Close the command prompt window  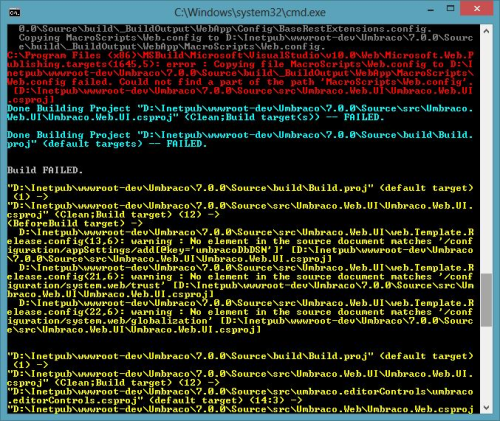tap(477, 8)
